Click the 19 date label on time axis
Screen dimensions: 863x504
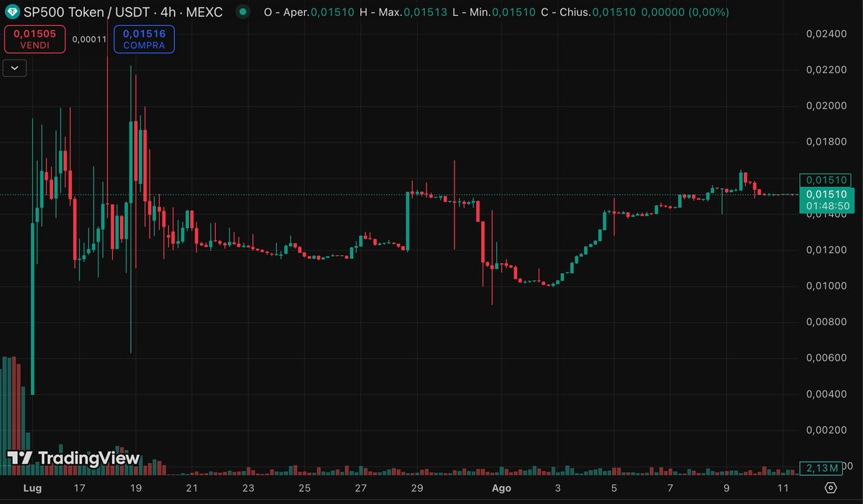135,488
